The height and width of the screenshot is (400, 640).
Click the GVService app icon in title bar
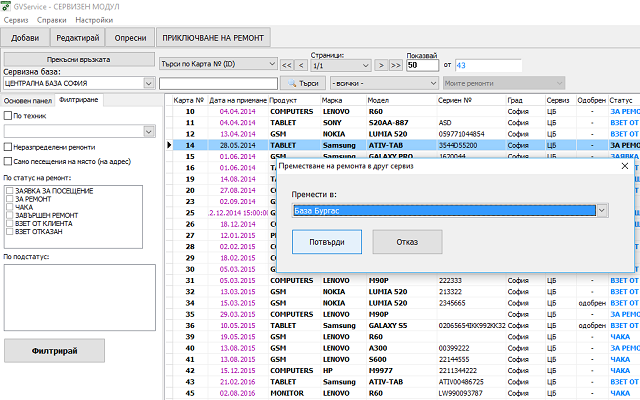point(5,6)
